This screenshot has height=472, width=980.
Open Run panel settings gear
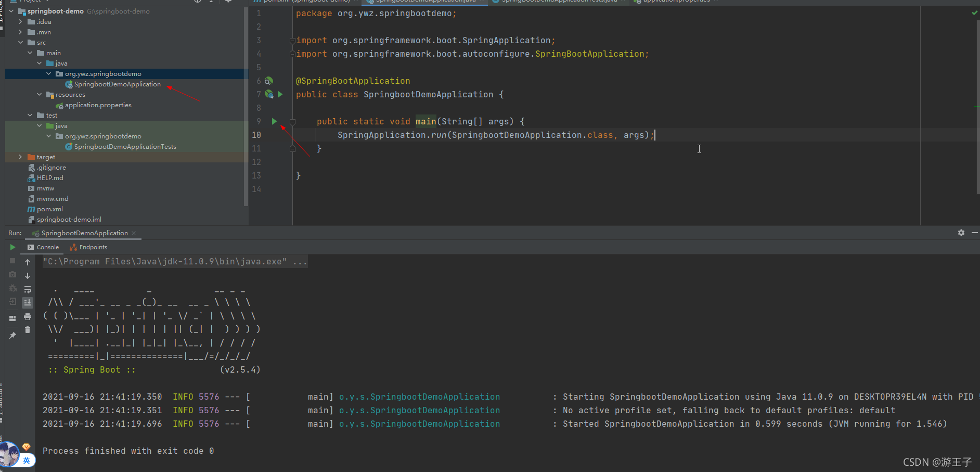(961, 233)
